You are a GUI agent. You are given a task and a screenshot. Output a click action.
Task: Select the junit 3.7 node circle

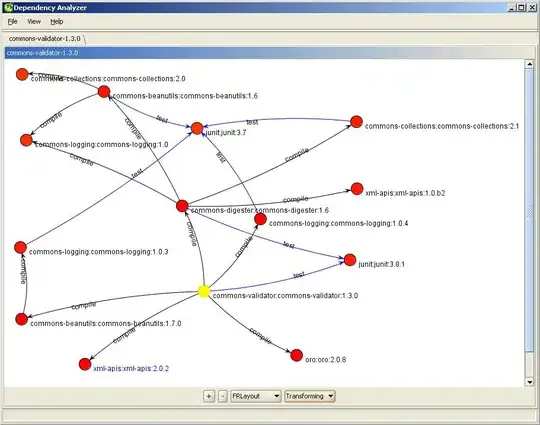pos(197,128)
